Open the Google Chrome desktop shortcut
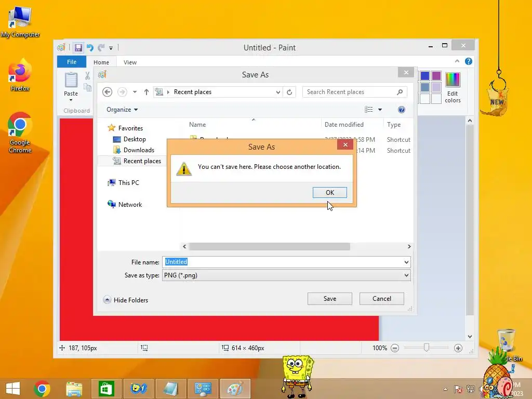This screenshot has width=532, height=399. click(20, 132)
